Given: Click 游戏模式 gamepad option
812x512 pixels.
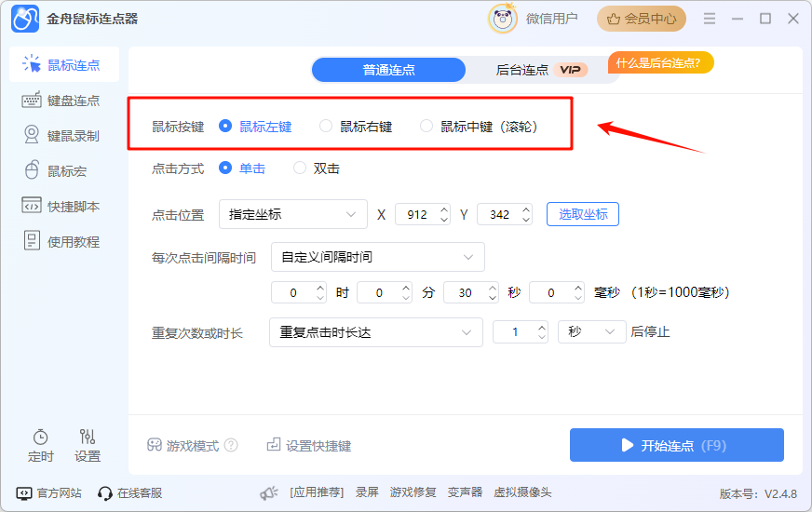Looking at the screenshot, I should tap(183, 445).
